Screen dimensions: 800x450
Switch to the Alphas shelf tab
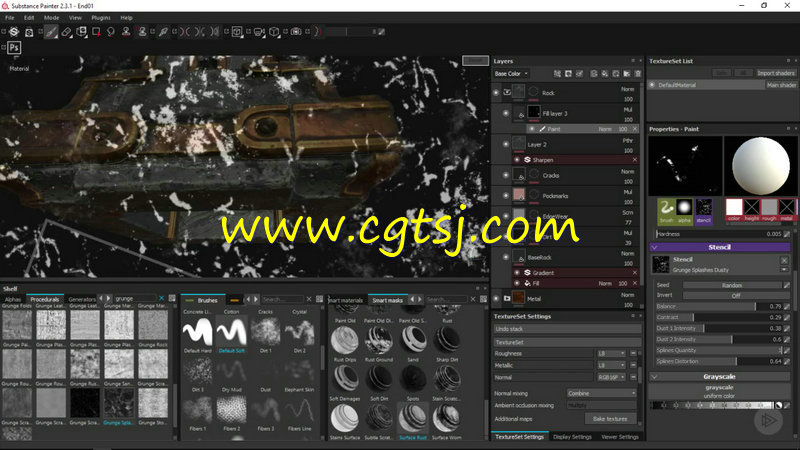[x=13, y=299]
